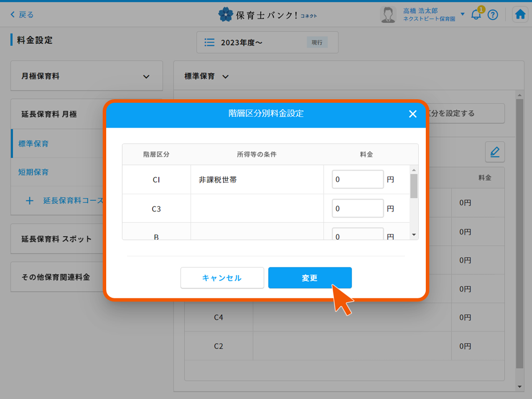Close the 階層区分別料金設定 dialog with X

click(412, 114)
